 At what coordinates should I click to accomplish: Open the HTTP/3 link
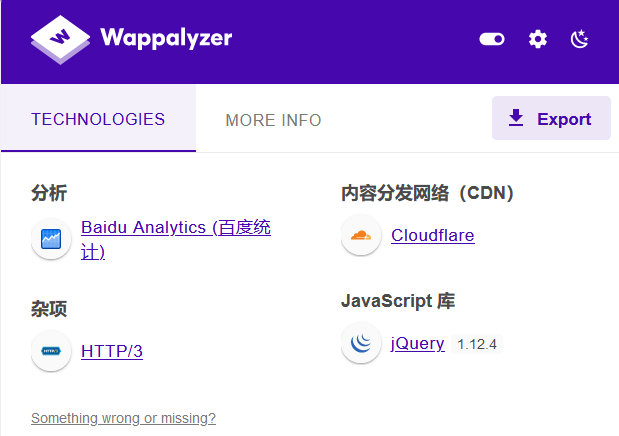tap(112, 351)
